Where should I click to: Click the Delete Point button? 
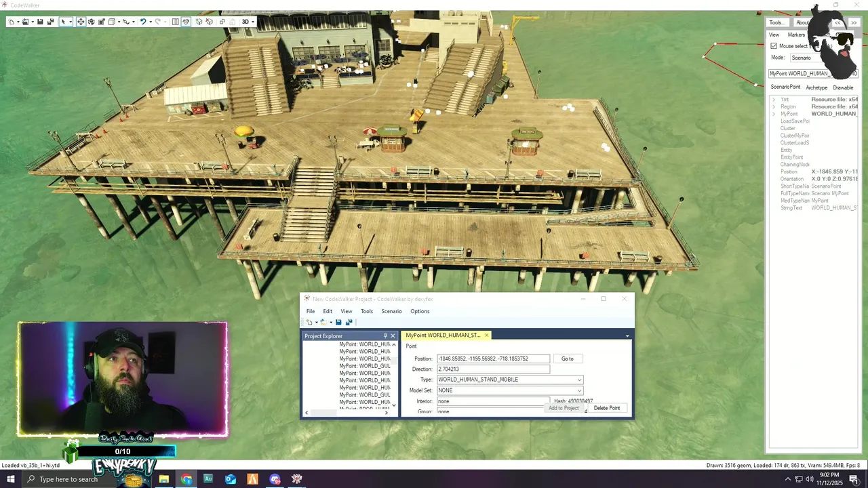coord(607,408)
